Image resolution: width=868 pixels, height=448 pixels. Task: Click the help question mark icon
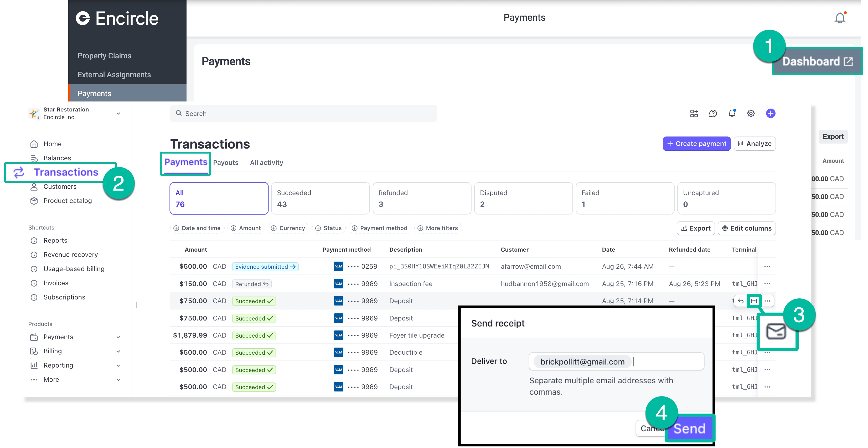click(713, 114)
